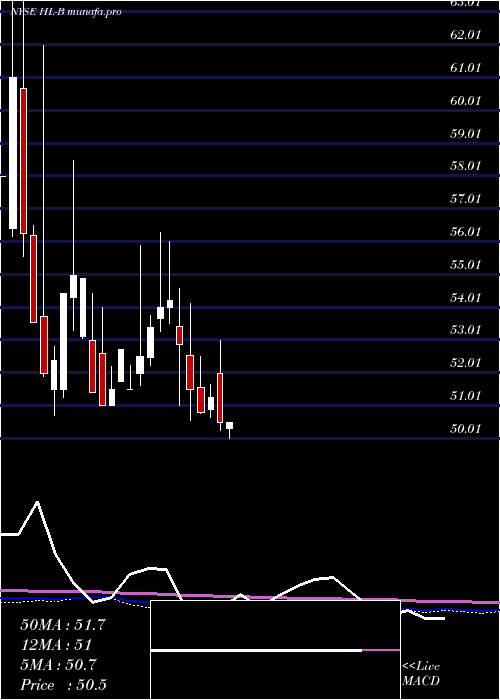Image resolution: width=500 pixels, height=700 pixels.
Task: Click the 53.01 price axis label
Action: coord(466,330)
